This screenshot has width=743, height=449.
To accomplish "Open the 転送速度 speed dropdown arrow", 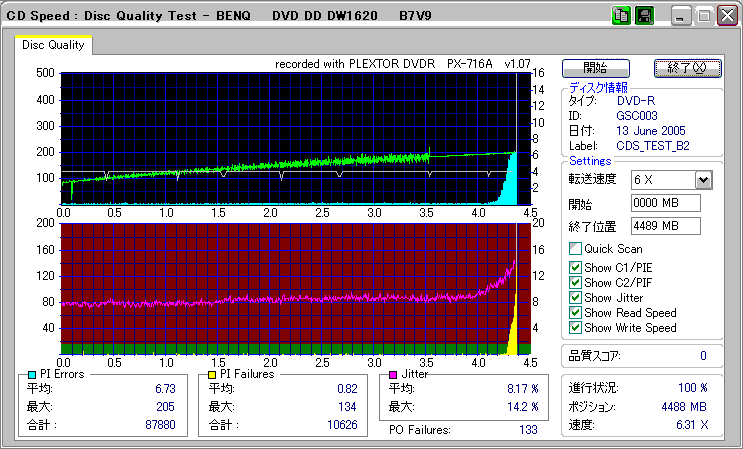I will [x=704, y=180].
